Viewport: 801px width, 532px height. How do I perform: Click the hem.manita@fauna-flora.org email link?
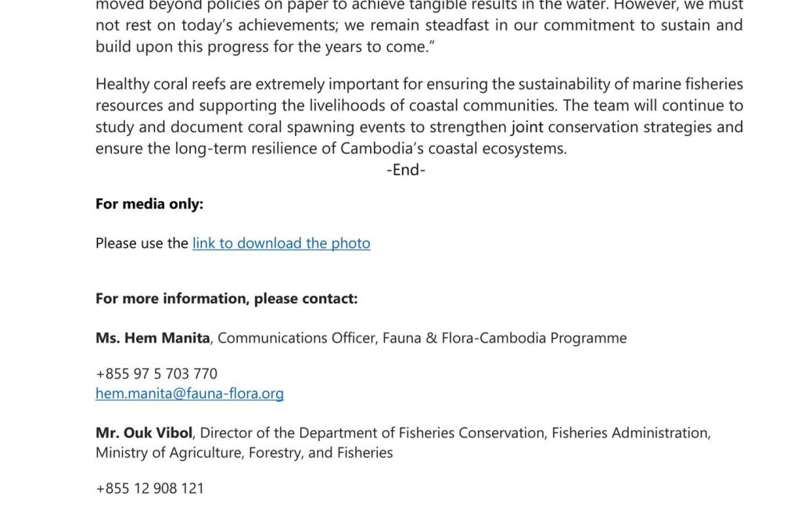(x=189, y=394)
